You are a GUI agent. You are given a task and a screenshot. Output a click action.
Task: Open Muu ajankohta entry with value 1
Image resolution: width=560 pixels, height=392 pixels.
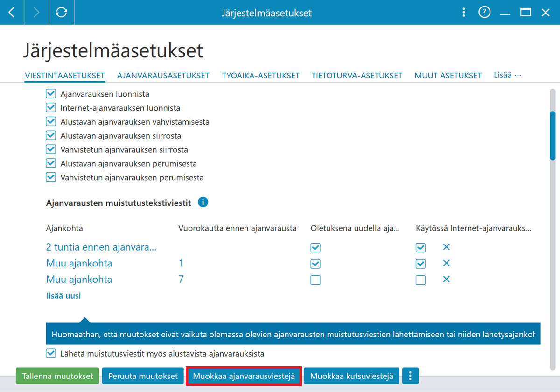coord(79,263)
